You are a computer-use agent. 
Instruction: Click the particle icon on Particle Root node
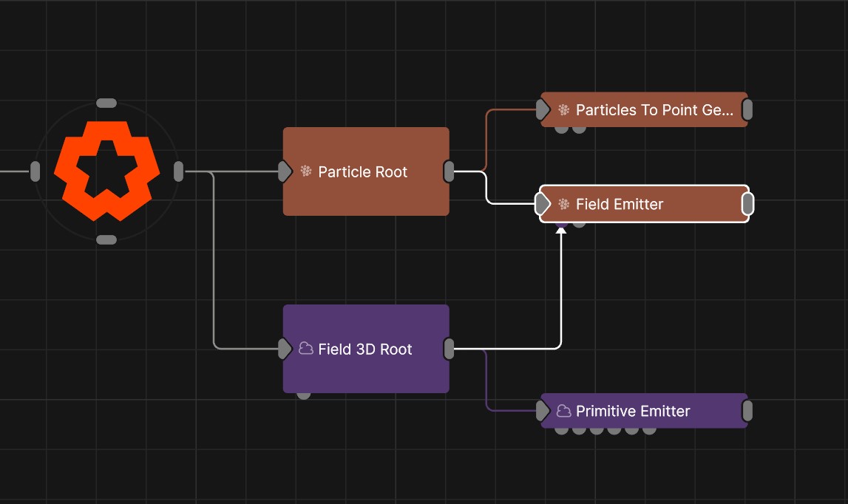coord(306,171)
